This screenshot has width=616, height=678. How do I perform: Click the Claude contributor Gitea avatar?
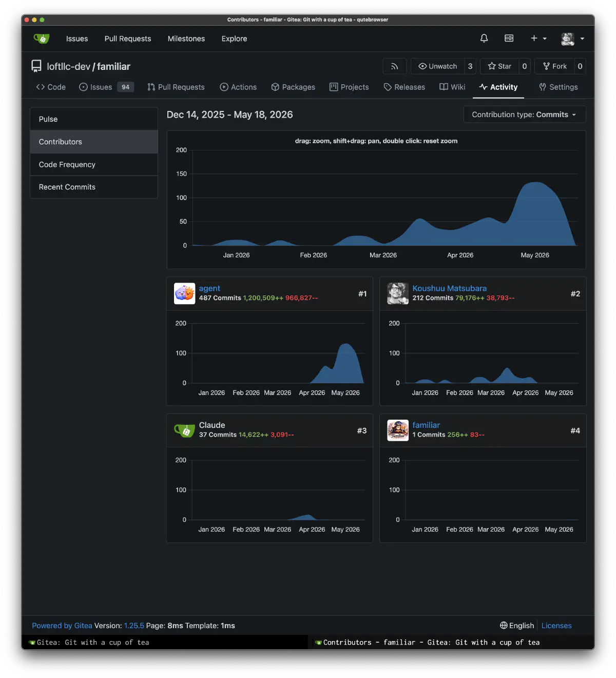tap(184, 430)
